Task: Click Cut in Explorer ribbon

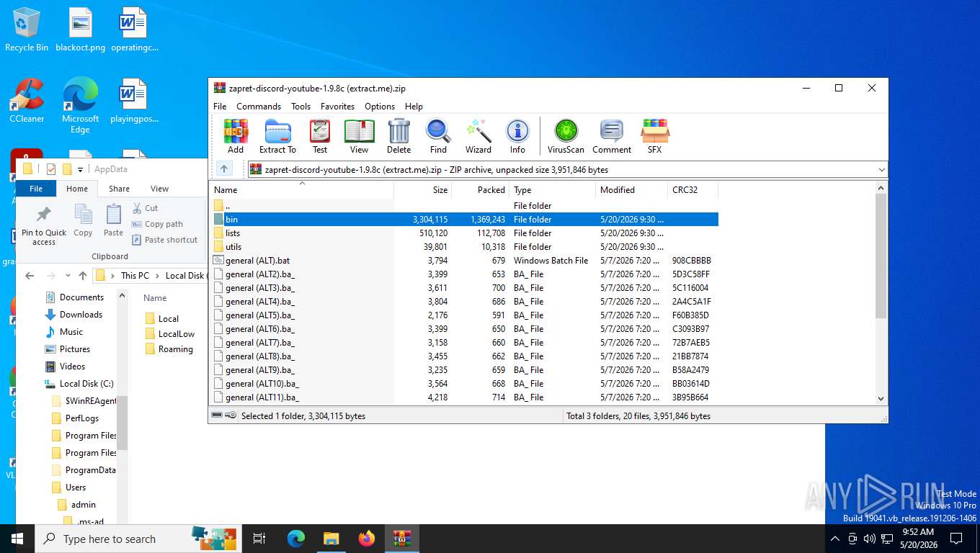Action: (x=145, y=208)
